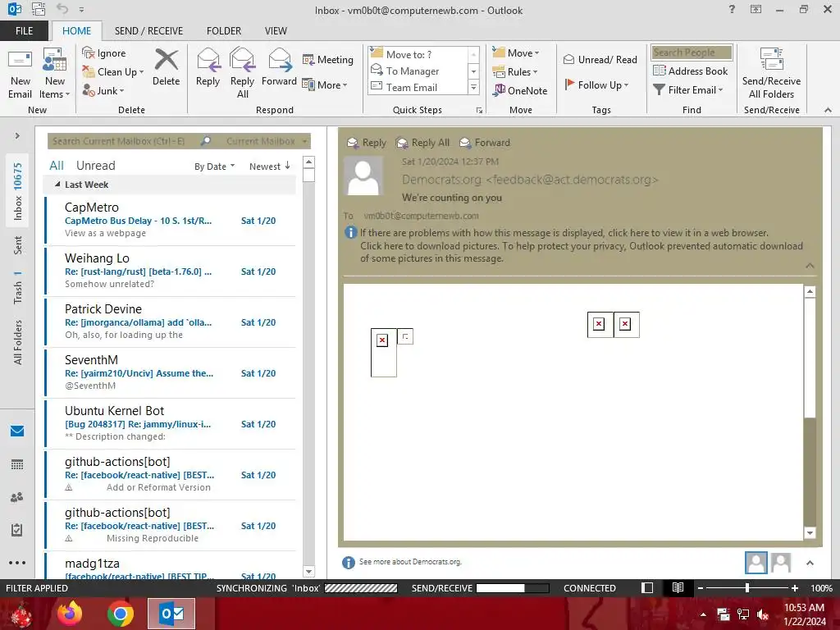This screenshot has height=630, width=840.
Task: Toggle Unread/Read status
Action: tap(600, 59)
